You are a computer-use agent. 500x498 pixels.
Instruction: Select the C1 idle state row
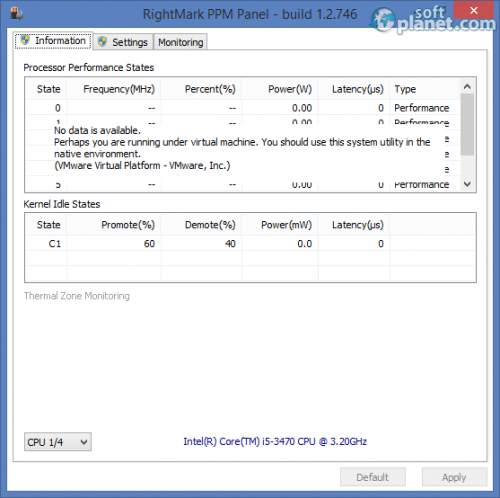click(250, 244)
